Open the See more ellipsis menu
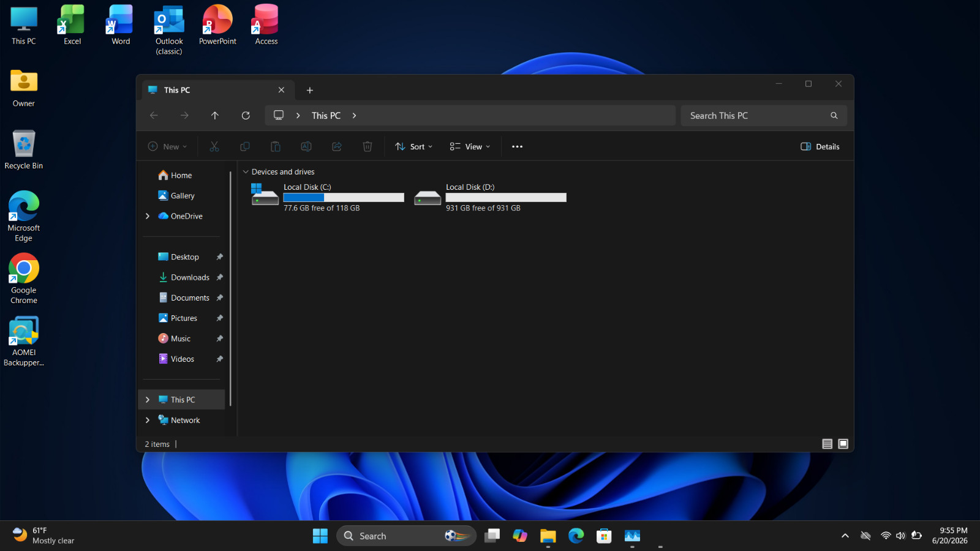Image resolution: width=980 pixels, height=551 pixels. point(517,147)
